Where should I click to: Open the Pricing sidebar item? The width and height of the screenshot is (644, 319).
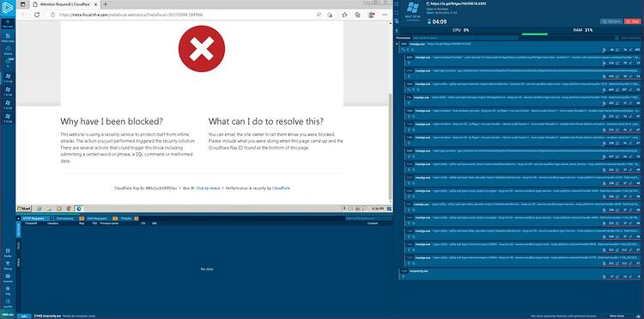coord(8,265)
